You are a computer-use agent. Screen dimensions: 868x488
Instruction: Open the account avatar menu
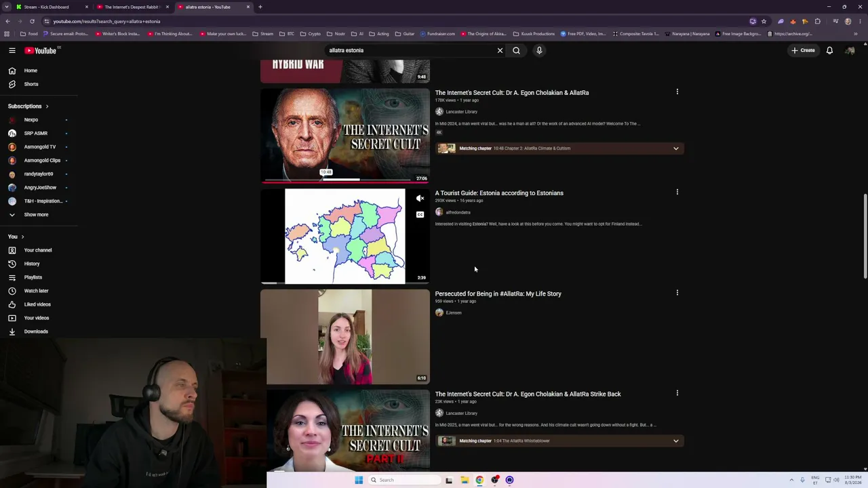(x=850, y=50)
